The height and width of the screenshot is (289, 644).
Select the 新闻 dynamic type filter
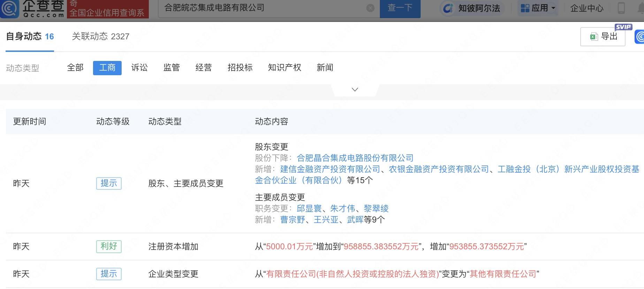point(325,68)
